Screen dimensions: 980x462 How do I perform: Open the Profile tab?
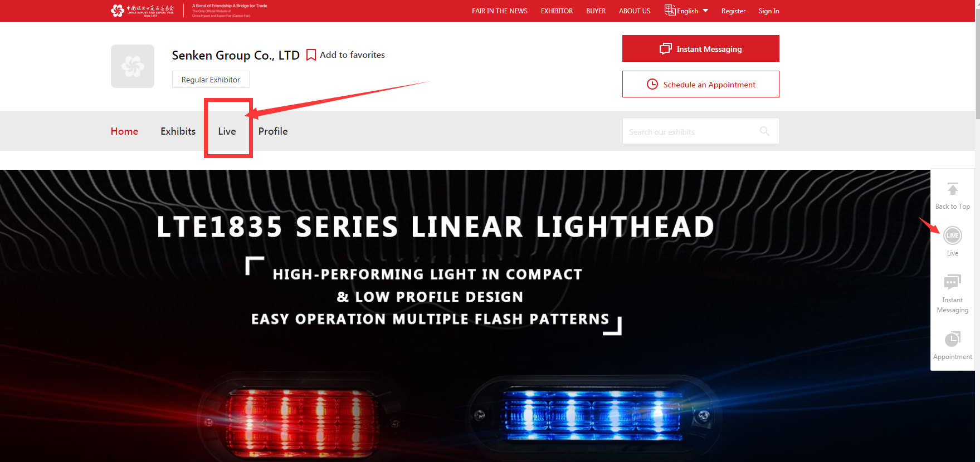(273, 131)
